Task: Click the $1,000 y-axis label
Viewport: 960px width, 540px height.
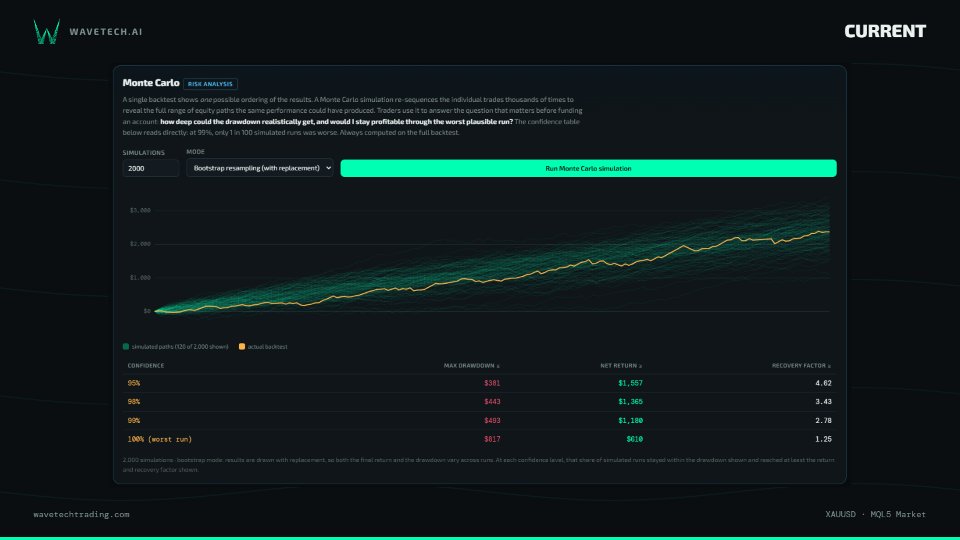Action: pos(140,277)
